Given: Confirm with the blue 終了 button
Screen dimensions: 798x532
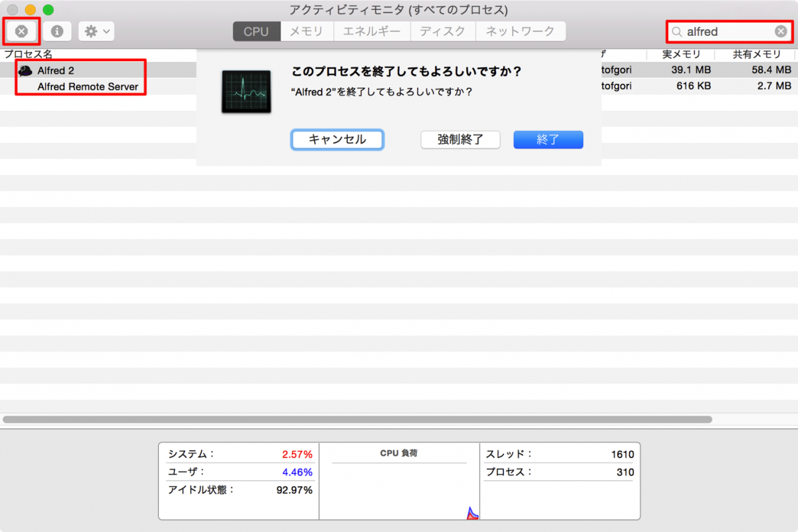Looking at the screenshot, I should point(548,140).
